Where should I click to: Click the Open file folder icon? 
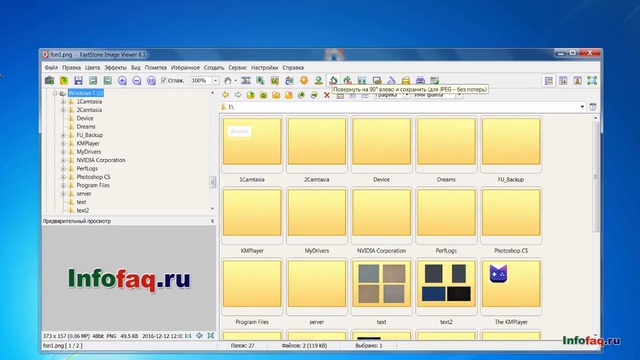pos(64,80)
